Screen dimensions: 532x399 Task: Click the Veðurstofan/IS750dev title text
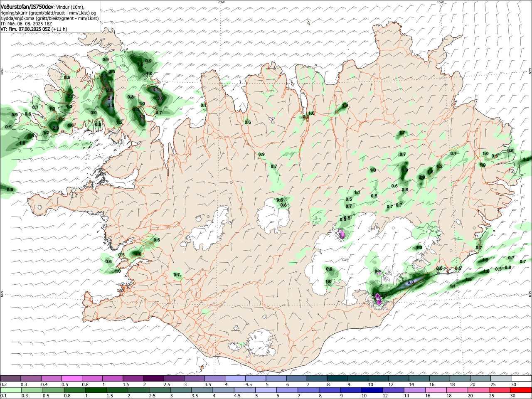[x=27, y=7]
